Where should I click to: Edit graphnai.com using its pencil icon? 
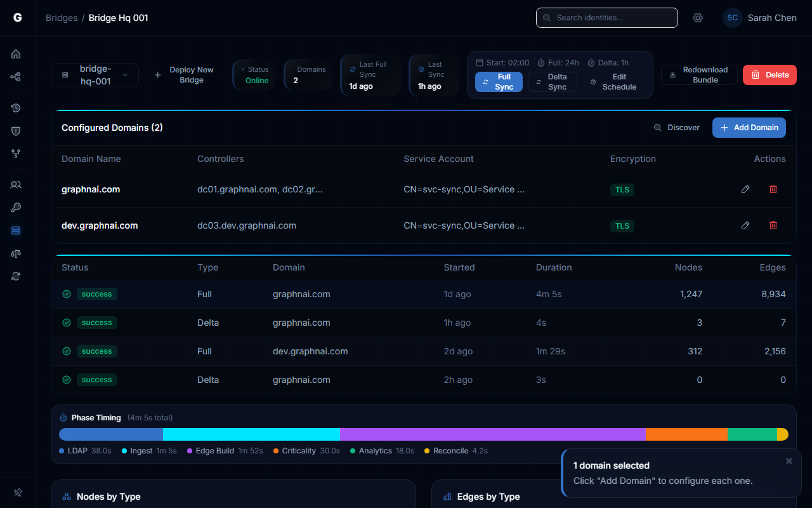tap(745, 189)
